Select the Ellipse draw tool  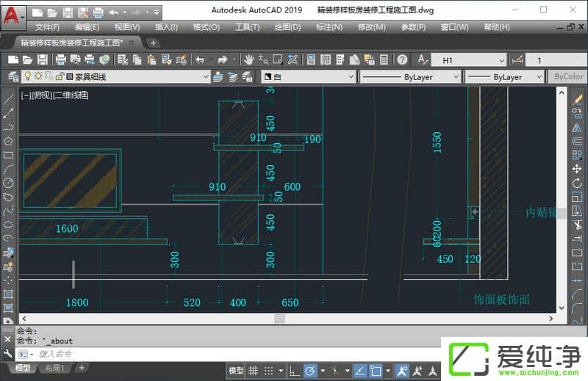coord(8,225)
